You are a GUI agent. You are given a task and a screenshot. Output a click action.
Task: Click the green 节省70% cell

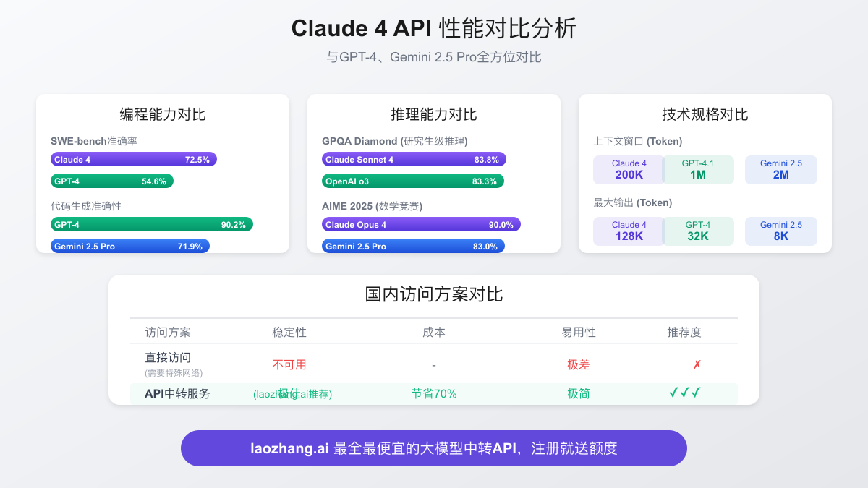(x=434, y=394)
